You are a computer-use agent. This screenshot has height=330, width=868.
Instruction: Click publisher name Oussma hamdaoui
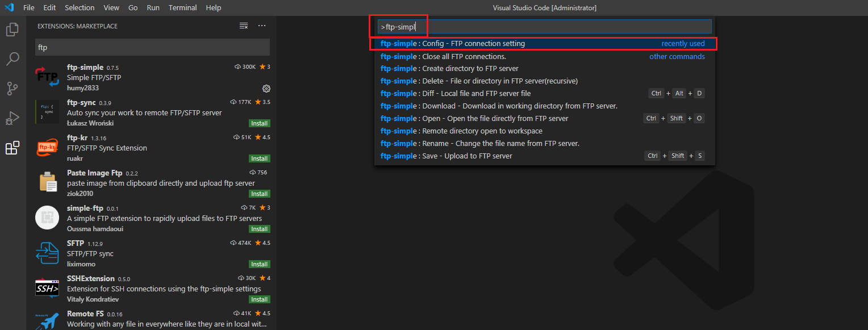(95, 229)
